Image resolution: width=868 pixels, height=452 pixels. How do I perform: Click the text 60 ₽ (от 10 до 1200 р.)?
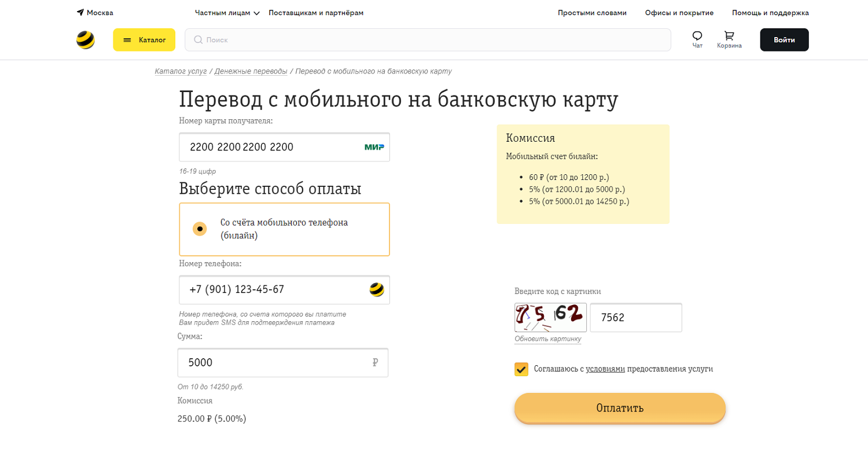coord(569,177)
